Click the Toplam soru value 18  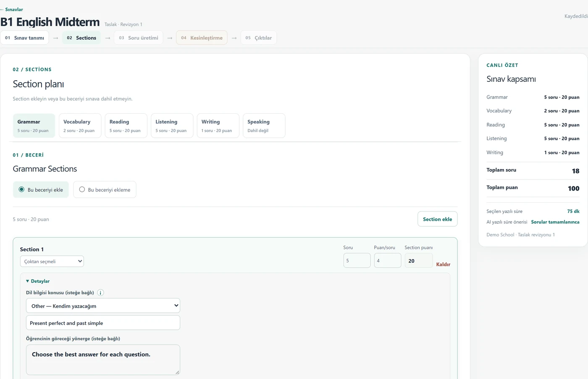576,171
